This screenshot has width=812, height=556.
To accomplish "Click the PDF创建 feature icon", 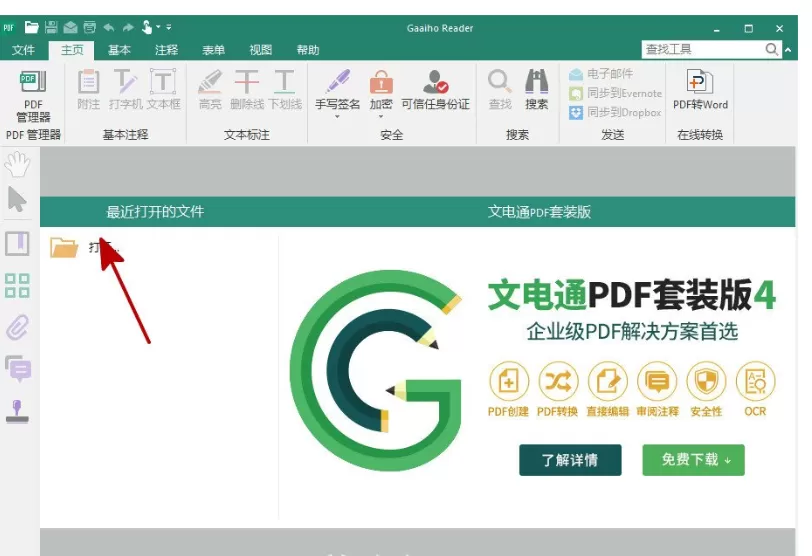I will (x=509, y=382).
